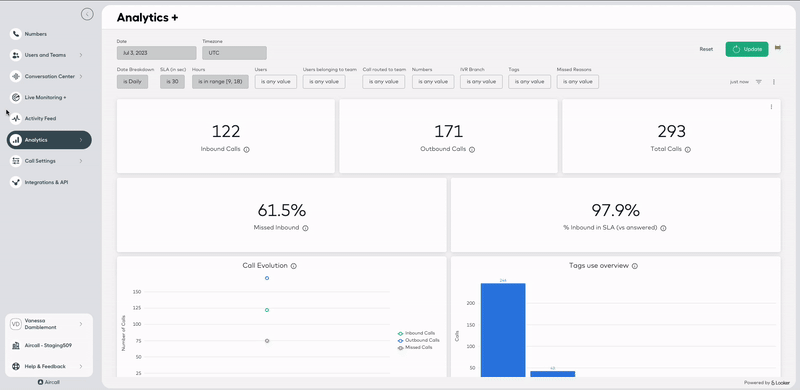Image resolution: width=800 pixels, height=390 pixels.
Task: Open the Integrations & API icon
Action: tap(16, 182)
